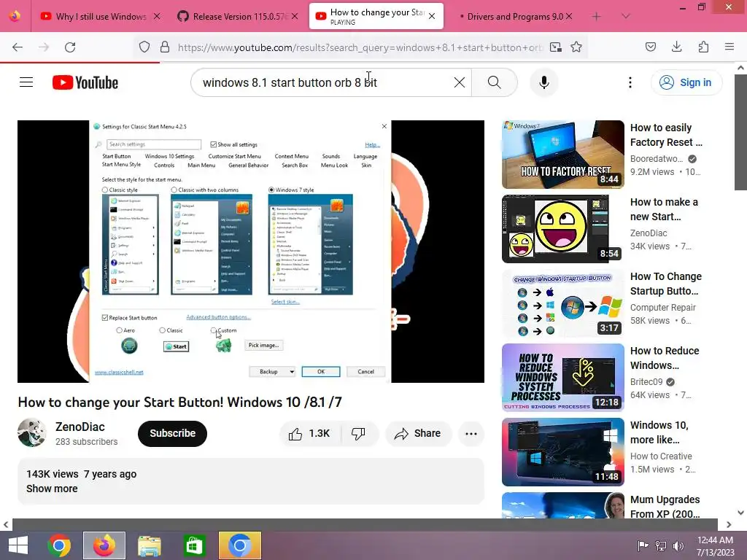This screenshot has width=747, height=560.
Task: Dislike the video with thumbs down
Action: [359, 433]
